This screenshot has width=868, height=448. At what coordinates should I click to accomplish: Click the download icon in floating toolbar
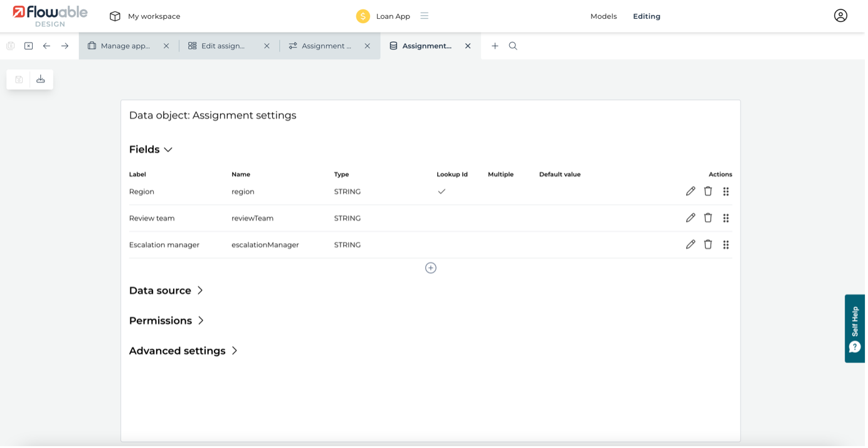pyautogui.click(x=41, y=79)
